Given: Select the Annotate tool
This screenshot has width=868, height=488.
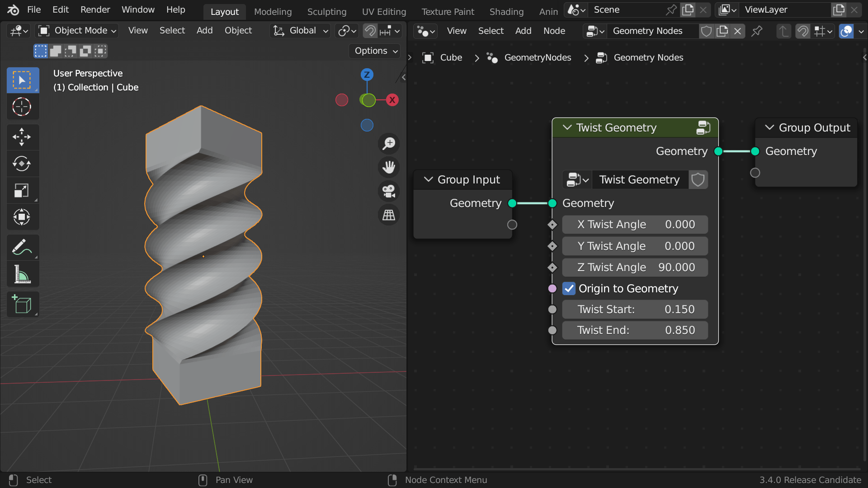Looking at the screenshot, I should pyautogui.click(x=23, y=247).
